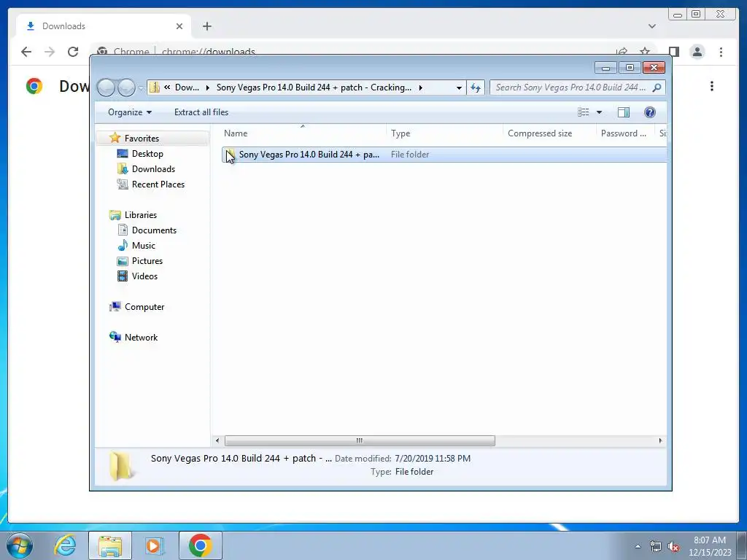Click horizontal scrollbar thumb in file list
The width and height of the screenshot is (747, 560).
click(x=360, y=440)
